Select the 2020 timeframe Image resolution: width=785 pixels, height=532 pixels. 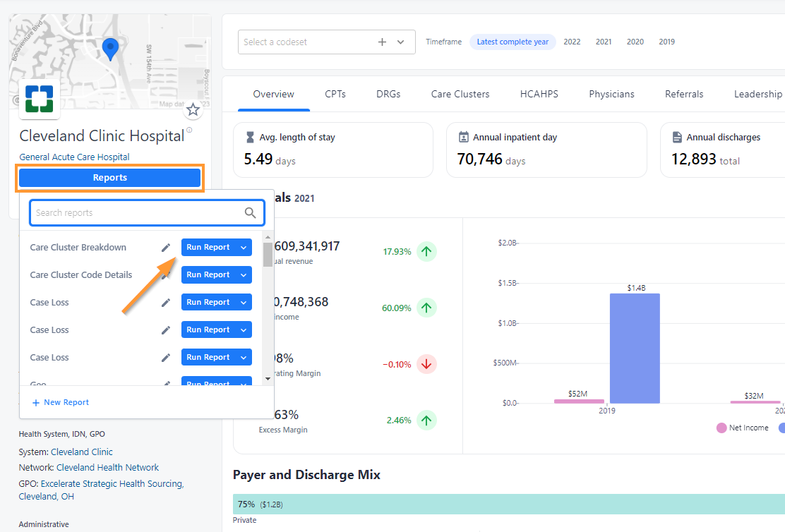tap(635, 42)
